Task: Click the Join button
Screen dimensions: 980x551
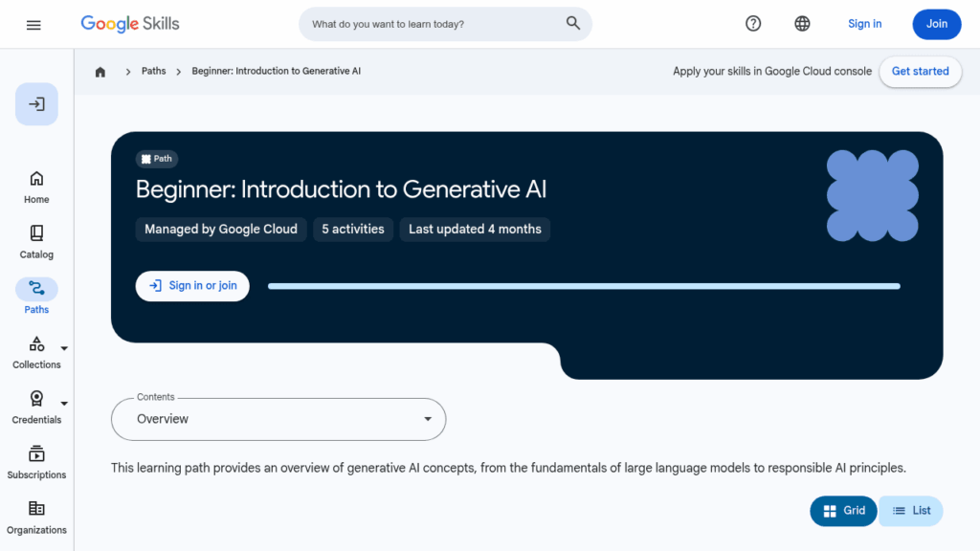Action: click(937, 24)
